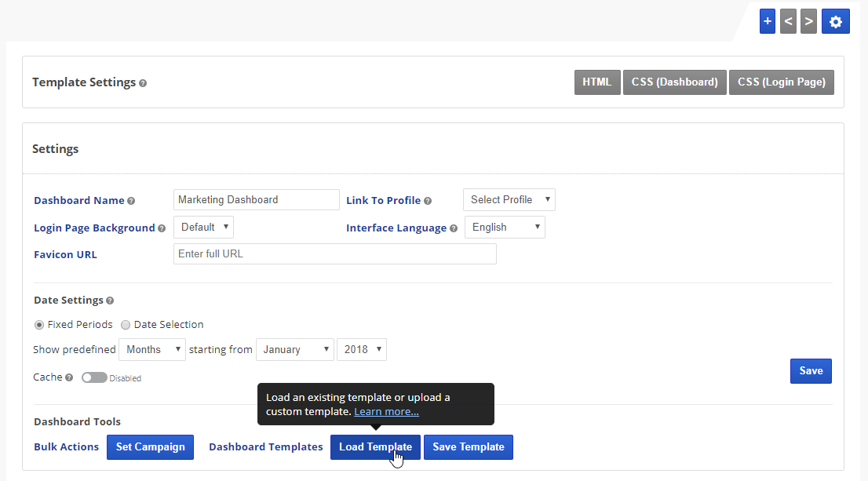This screenshot has width=868, height=481.
Task: Select the Fixed Periods radio button
Action: 39,325
